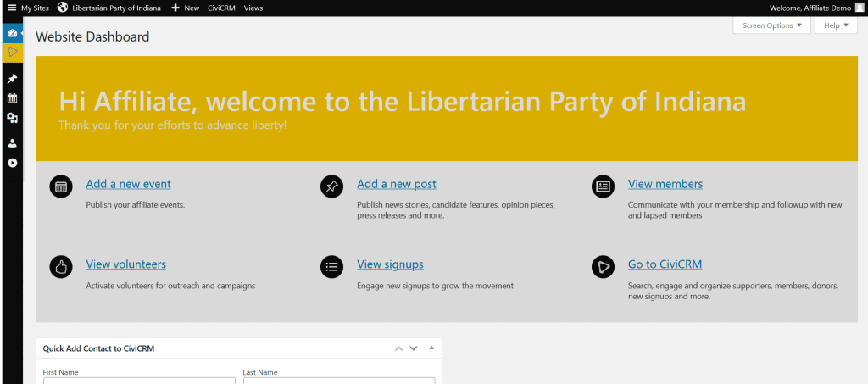Click the CiviCRM sidebar icon
The width and height of the screenshot is (868, 384).
(x=12, y=53)
